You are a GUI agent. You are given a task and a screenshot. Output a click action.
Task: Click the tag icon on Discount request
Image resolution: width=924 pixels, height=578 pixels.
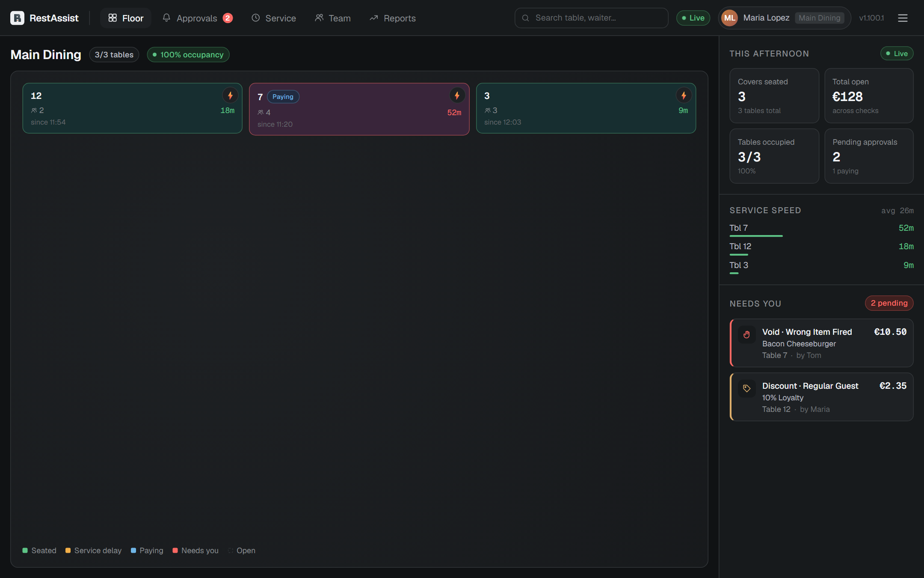tap(746, 389)
